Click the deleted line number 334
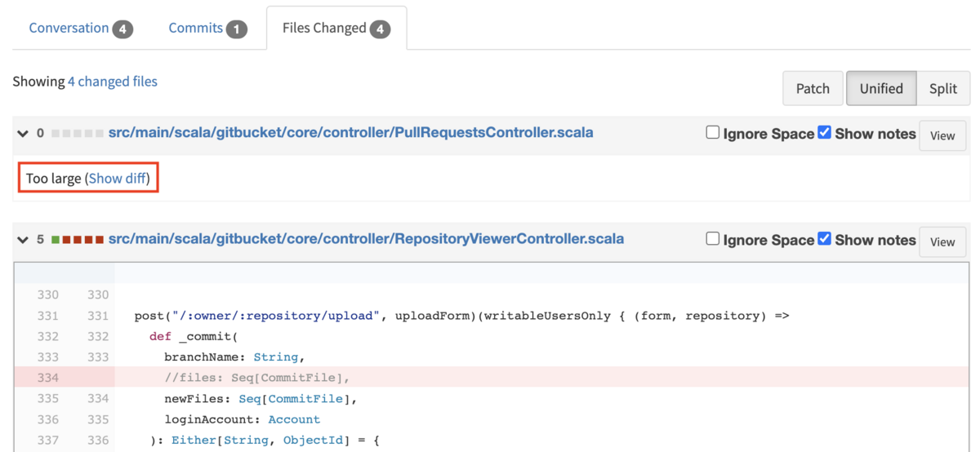The height and width of the screenshot is (452, 980). tap(47, 378)
